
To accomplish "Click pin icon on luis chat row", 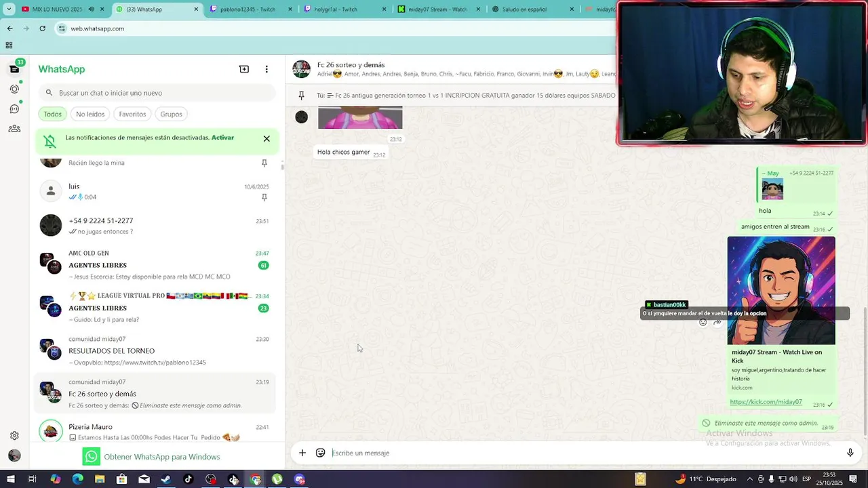I will tap(264, 197).
